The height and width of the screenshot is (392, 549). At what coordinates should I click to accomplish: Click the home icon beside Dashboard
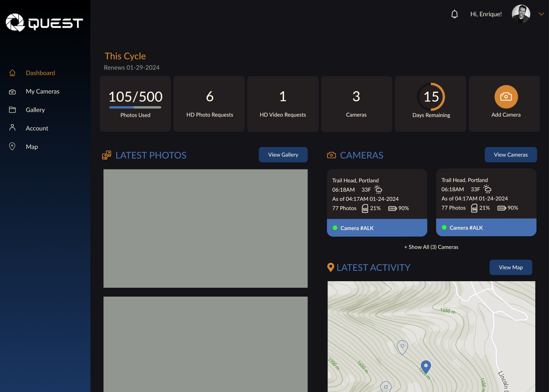[12, 73]
